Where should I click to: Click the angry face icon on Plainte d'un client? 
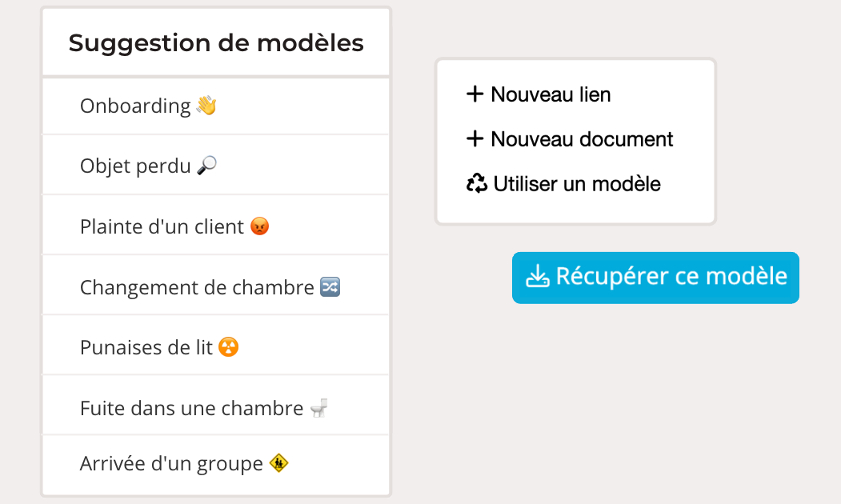pos(259,226)
